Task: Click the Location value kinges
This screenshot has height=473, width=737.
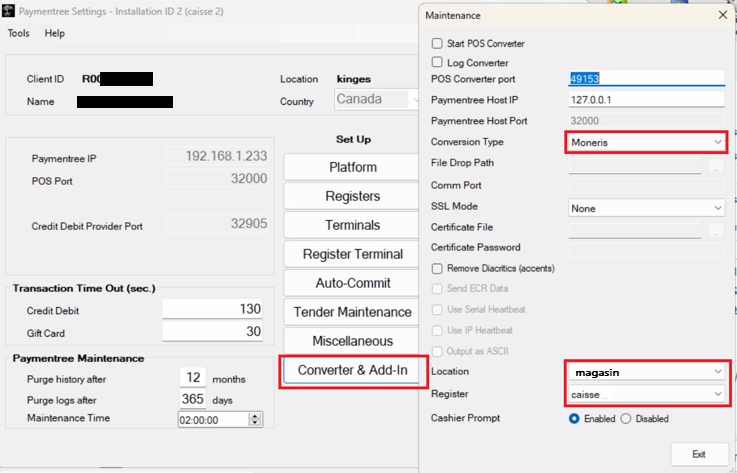Action: point(354,79)
